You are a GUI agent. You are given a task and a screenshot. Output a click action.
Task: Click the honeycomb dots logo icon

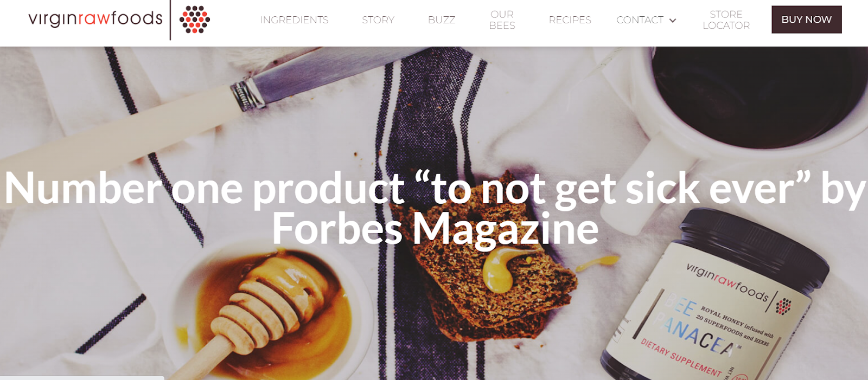195,20
